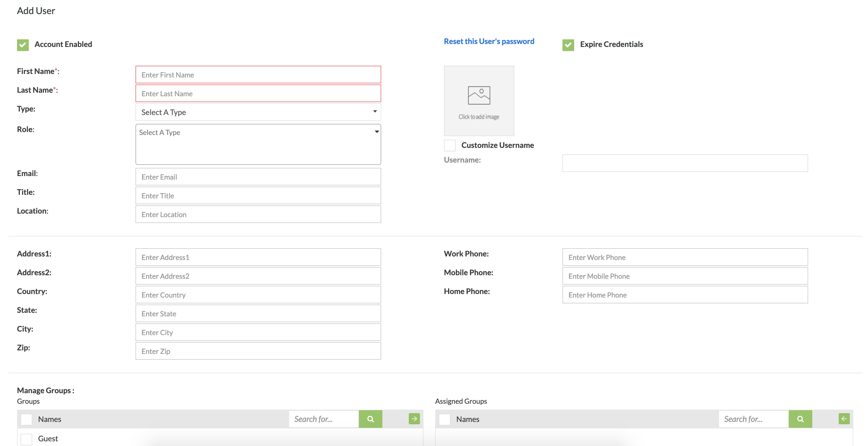Click the City input field
Screen dimensions: 868x446
coord(258,332)
